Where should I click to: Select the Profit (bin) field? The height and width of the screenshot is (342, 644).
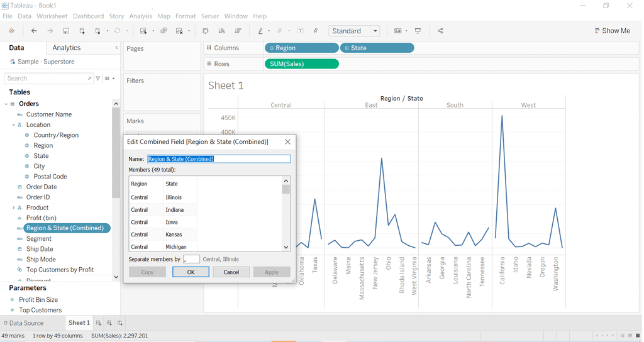[41, 218]
